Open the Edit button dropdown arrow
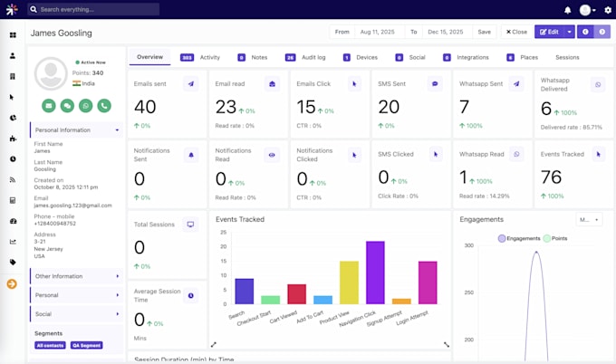This screenshot has height=364, width=616. pos(569,32)
